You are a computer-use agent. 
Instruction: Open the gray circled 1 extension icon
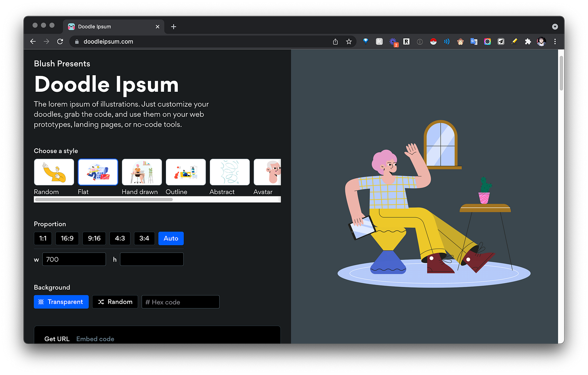(x=420, y=42)
